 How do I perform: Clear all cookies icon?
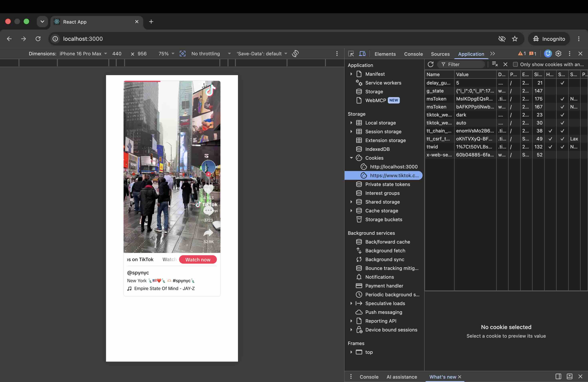(x=495, y=64)
